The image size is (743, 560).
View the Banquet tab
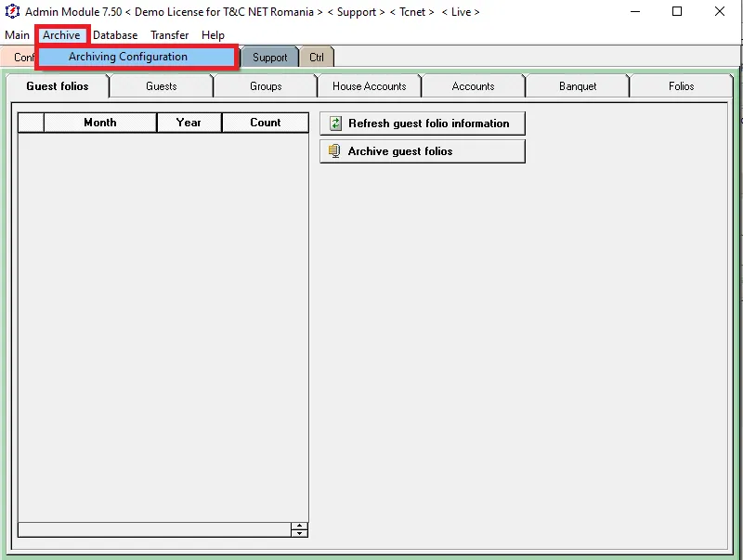pyautogui.click(x=577, y=86)
